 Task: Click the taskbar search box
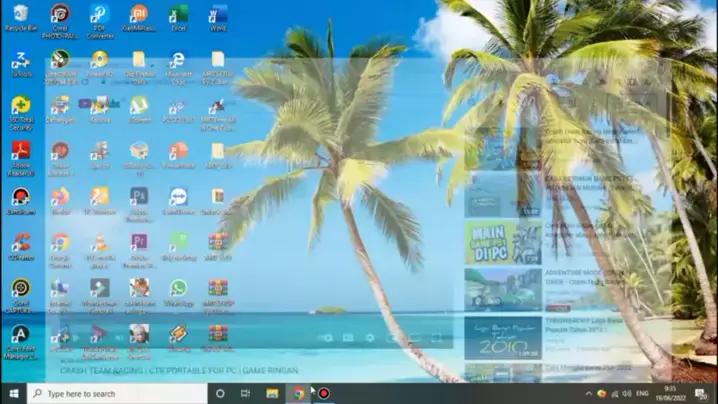(x=118, y=393)
